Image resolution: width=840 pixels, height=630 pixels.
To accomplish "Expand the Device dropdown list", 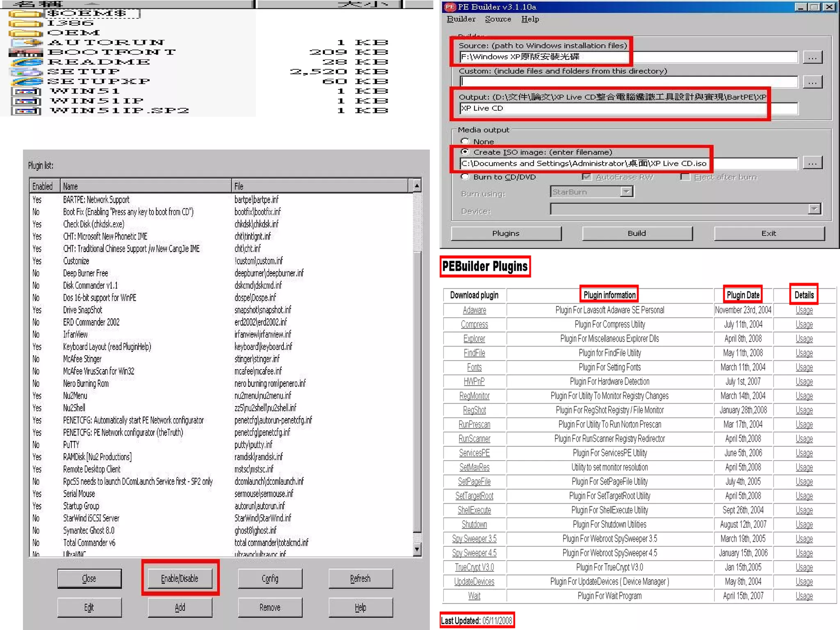I will (x=814, y=209).
